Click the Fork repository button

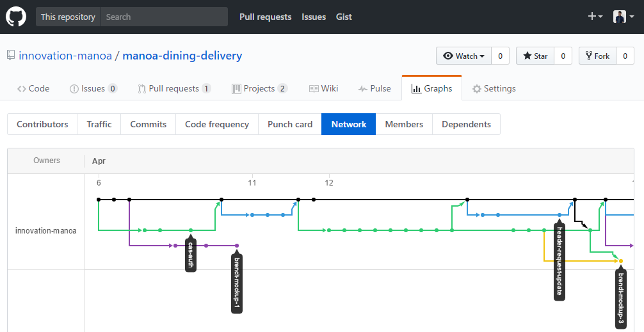[598, 56]
